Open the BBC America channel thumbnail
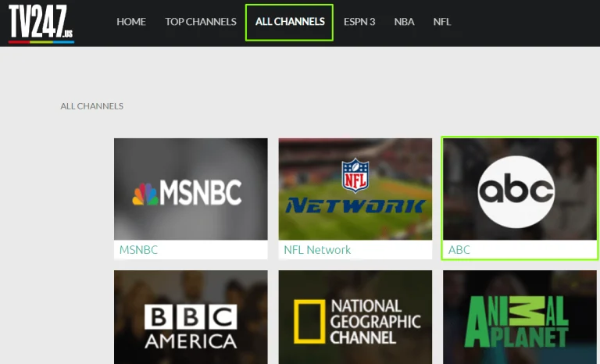Screen dimensions: 600x364 191,317
